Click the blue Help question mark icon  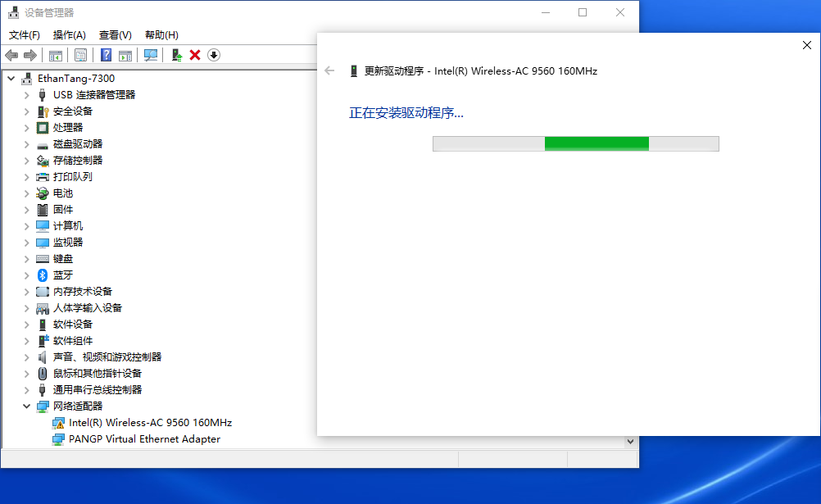106,55
